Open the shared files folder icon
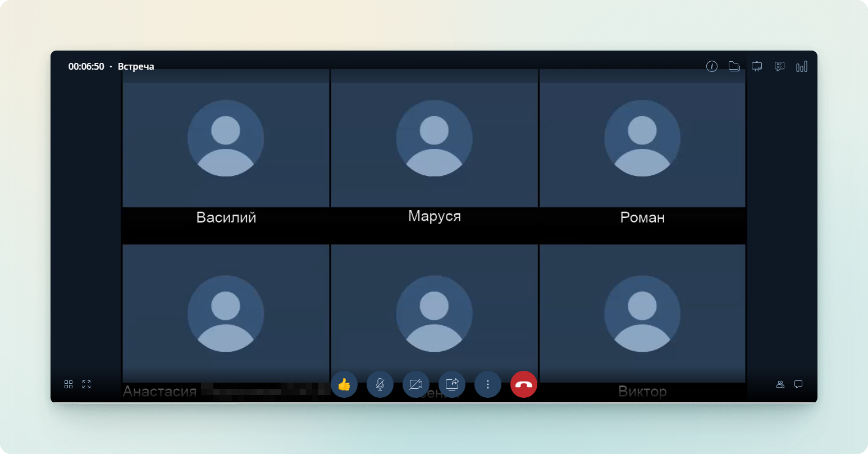The width and height of the screenshot is (868, 454). pyautogui.click(x=734, y=66)
